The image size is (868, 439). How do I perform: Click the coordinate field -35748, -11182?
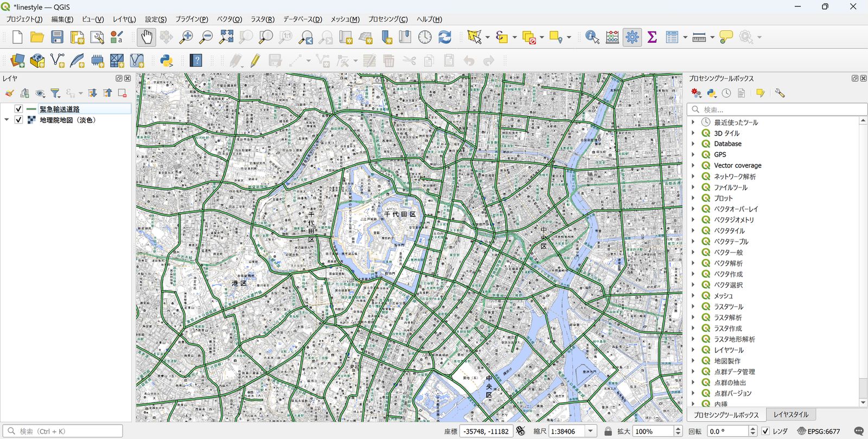click(486, 431)
